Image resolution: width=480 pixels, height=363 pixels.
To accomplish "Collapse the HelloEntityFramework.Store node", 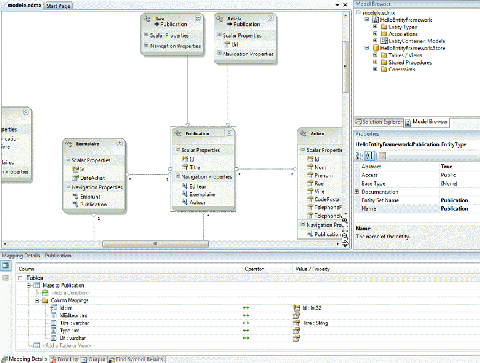I will click(x=367, y=48).
